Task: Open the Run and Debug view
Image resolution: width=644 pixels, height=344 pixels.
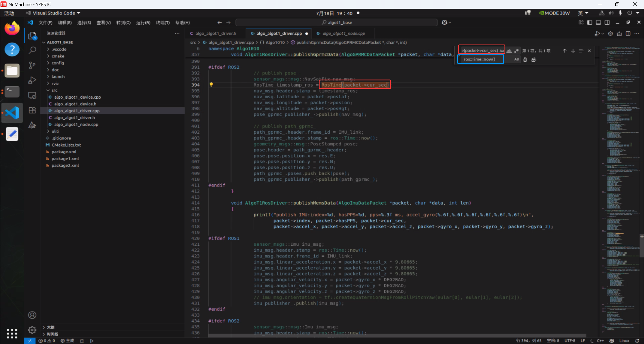Action: tap(32, 80)
